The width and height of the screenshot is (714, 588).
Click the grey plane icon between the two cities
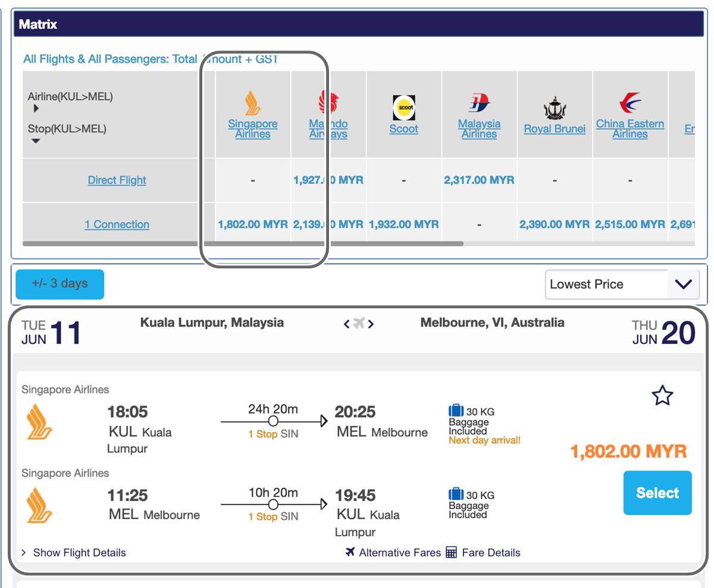click(359, 323)
